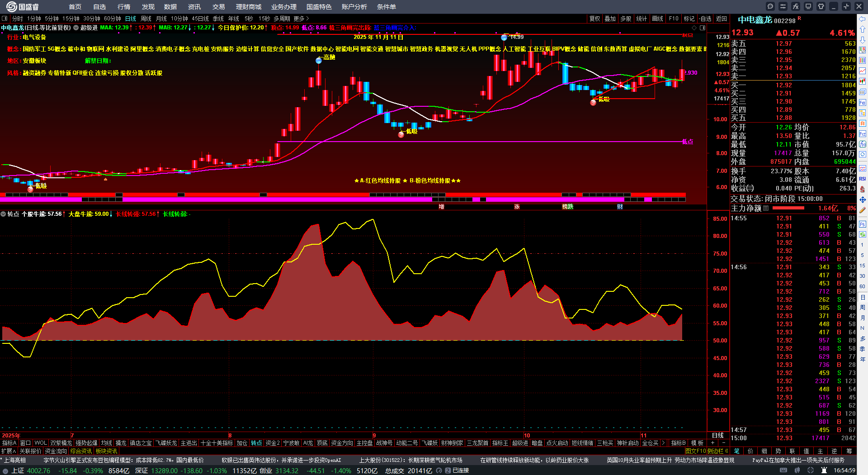Click the F10 info icon in right sidebar
Image resolution: width=868 pixels, height=475 pixels.
(x=863, y=103)
